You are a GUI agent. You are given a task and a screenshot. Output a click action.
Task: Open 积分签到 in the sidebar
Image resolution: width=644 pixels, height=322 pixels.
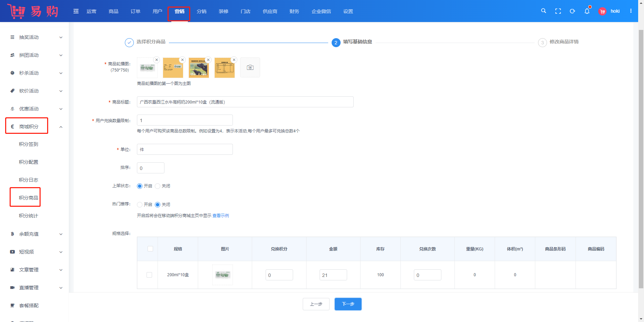29,144
